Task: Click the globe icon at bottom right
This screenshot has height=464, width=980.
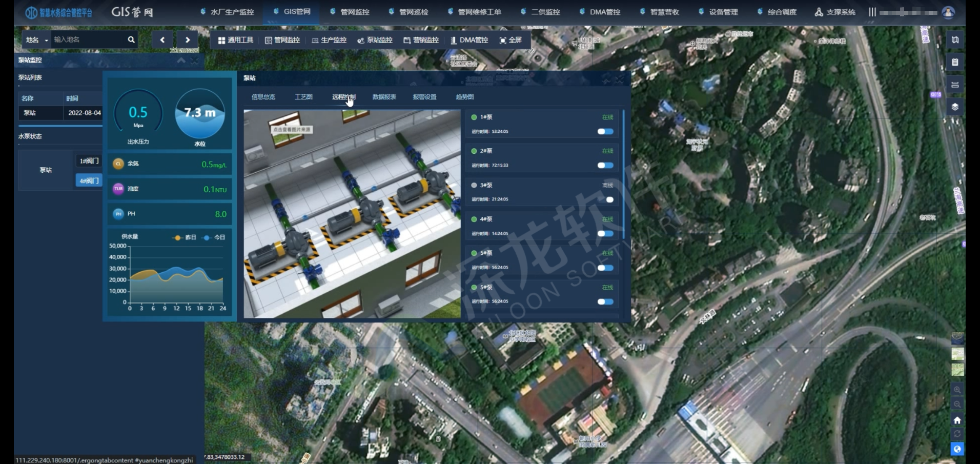Action: pos(957,449)
